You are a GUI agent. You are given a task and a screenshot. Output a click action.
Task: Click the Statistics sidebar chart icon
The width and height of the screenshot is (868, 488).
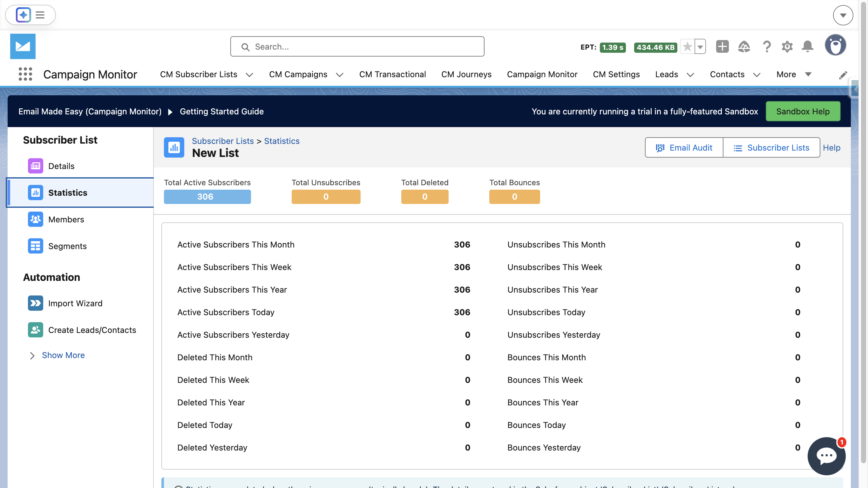35,193
